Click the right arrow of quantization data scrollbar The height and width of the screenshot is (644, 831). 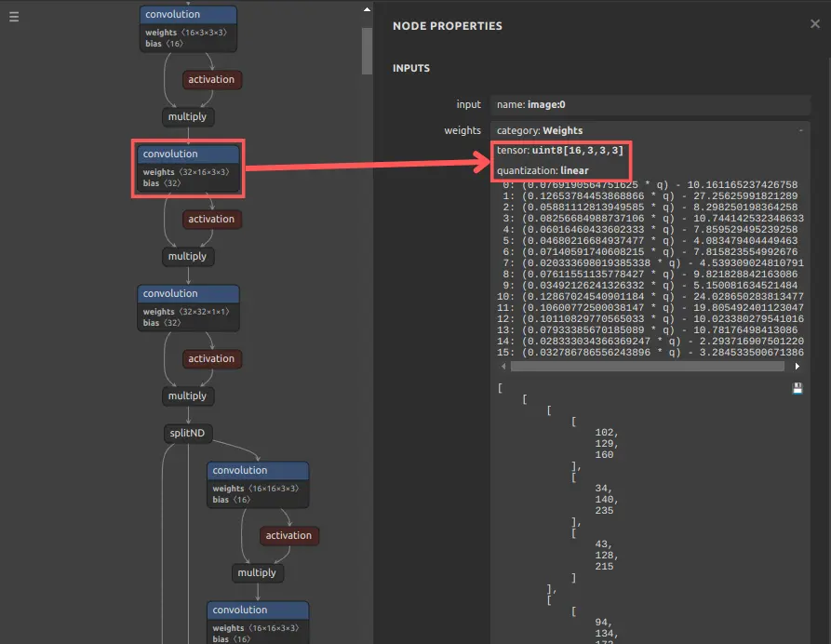[x=797, y=367]
